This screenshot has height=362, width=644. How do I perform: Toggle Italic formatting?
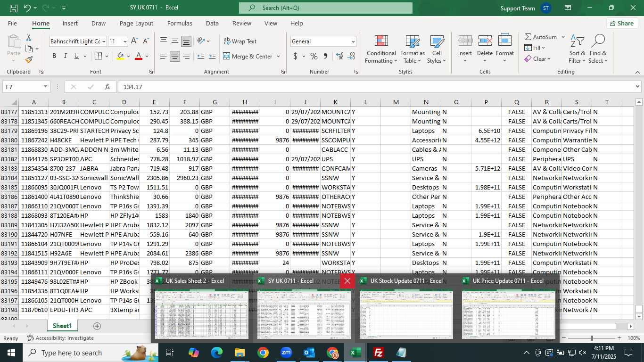point(66,56)
